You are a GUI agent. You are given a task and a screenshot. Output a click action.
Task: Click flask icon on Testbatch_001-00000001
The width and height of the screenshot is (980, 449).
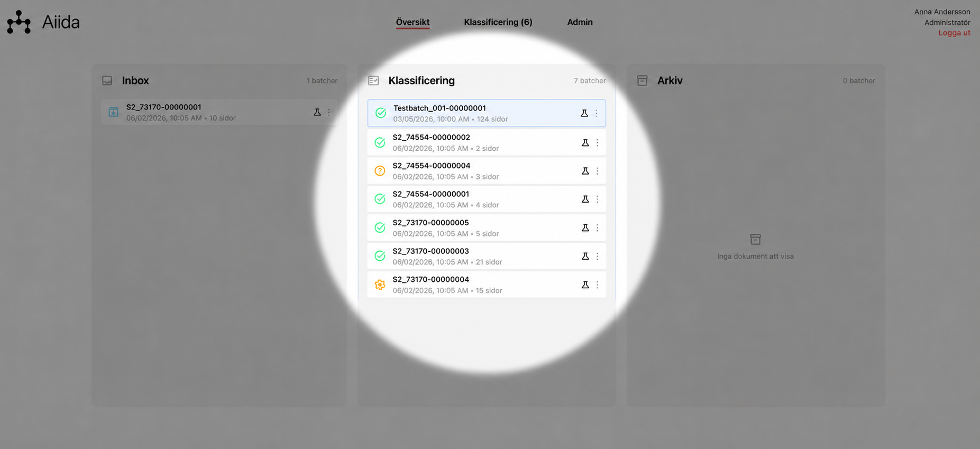[x=584, y=113]
